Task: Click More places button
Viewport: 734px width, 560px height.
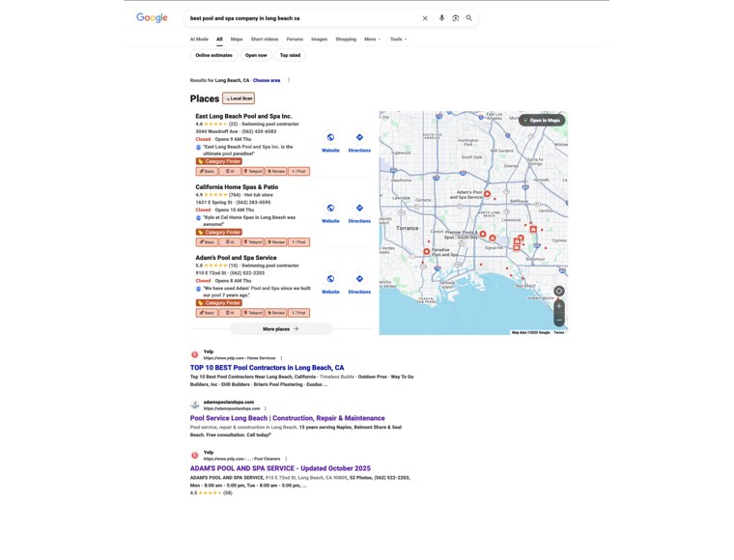Action: (x=281, y=329)
